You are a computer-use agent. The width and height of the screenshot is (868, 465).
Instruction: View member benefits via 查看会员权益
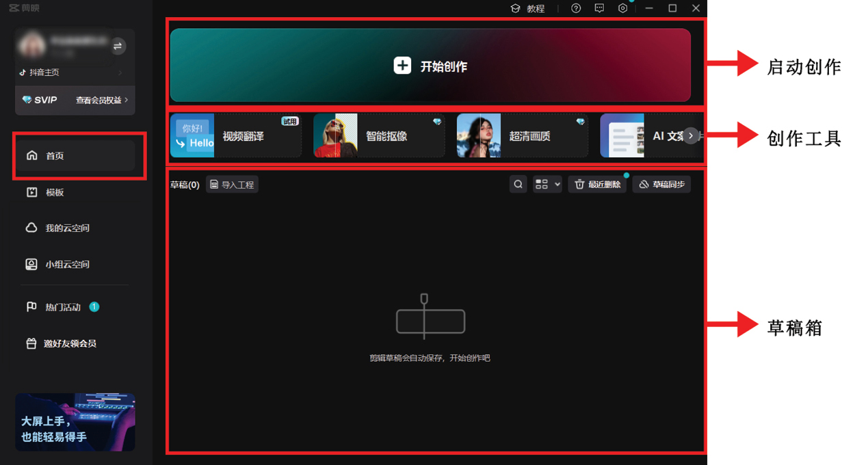[x=101, y=100]
